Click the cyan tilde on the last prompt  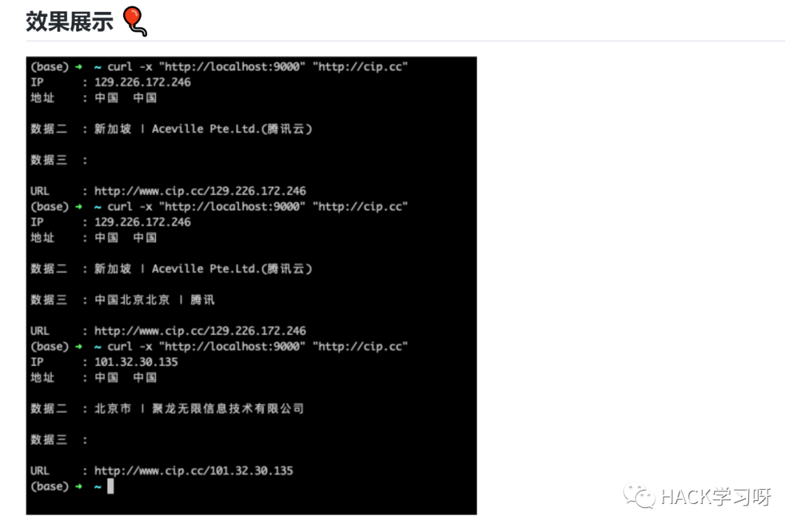pos(97,487)
